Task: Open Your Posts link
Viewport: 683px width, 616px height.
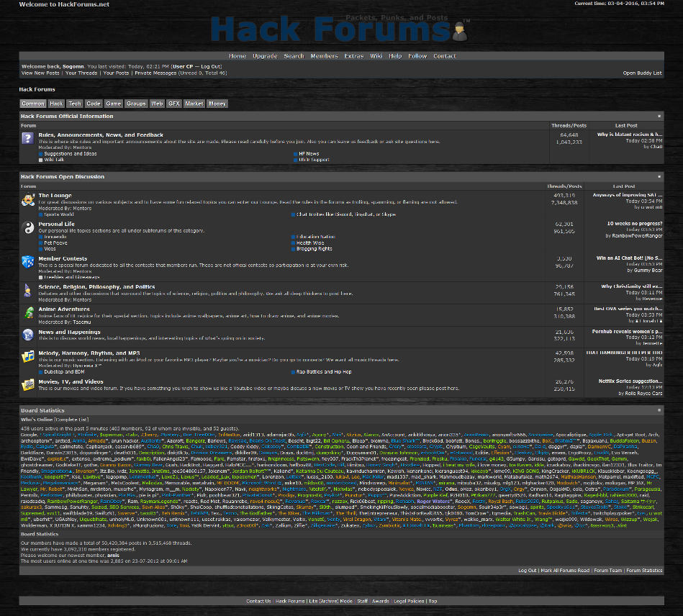Action: coord(116,73)
